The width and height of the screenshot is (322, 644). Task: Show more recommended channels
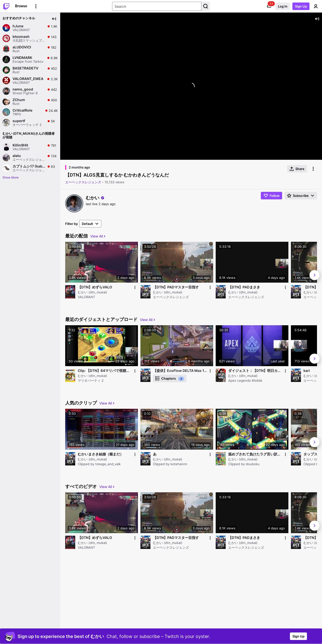tap(11, 178)
